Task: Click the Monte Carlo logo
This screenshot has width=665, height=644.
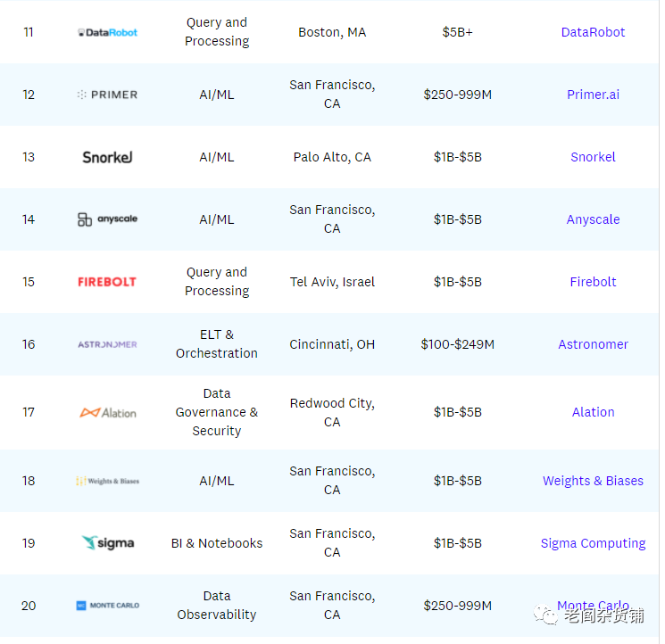Action: (x=108, y=606)
